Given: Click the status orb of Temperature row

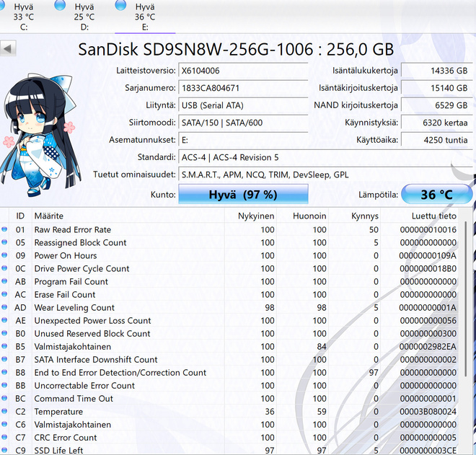Looking at the screenshot, I should tap(4, 411).
